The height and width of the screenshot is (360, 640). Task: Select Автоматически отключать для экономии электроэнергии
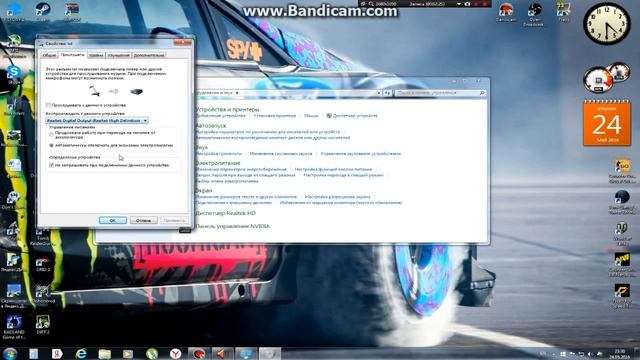(x=51, y=145)
